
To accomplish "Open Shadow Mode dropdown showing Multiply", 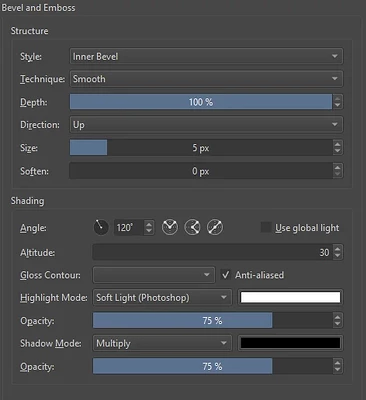I will pyautogui.click(x=162, y=343).
